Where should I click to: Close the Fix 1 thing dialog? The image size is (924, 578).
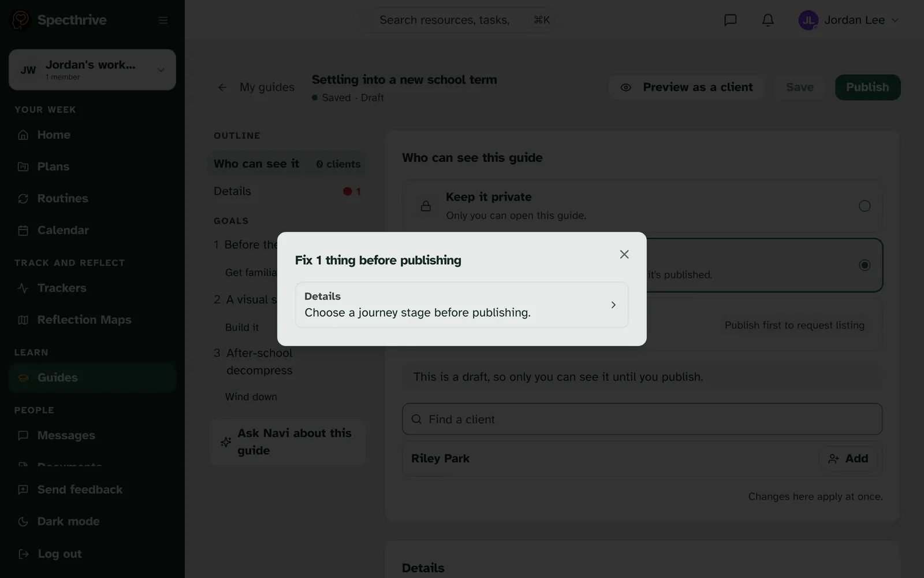pos(624,254)
